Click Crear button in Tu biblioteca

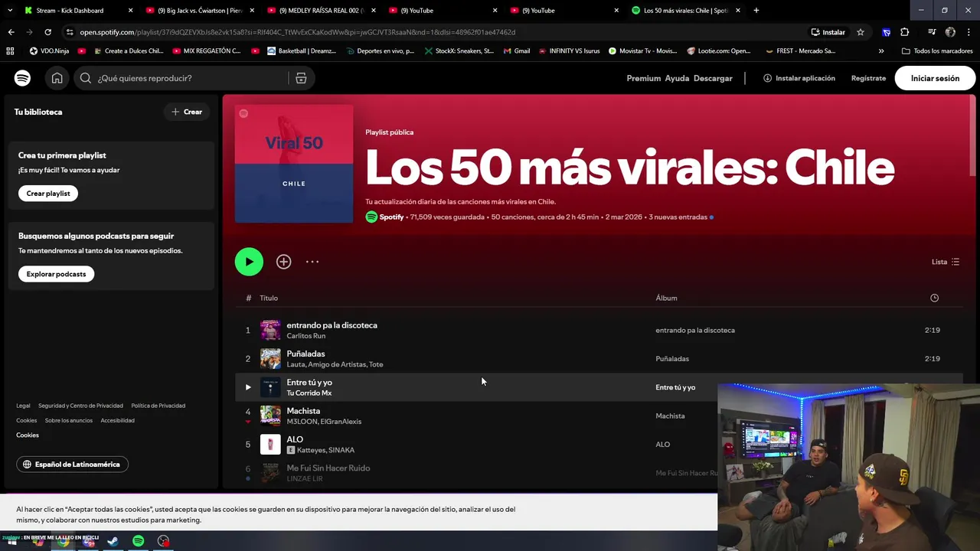tap(187, 112)
